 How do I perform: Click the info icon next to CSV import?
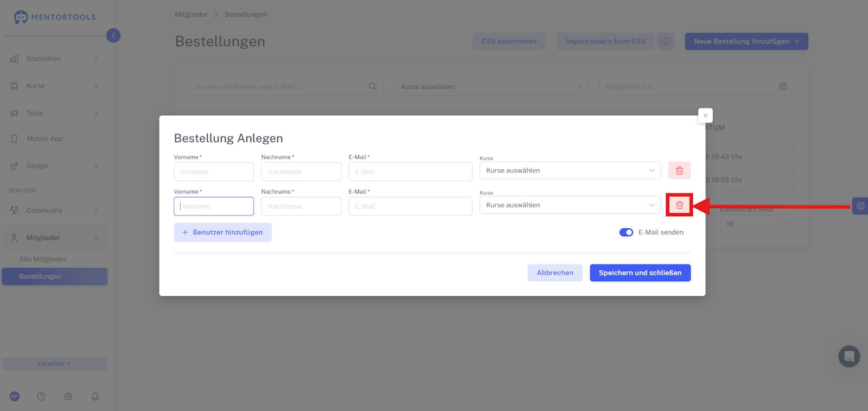[x=666, y=41]
